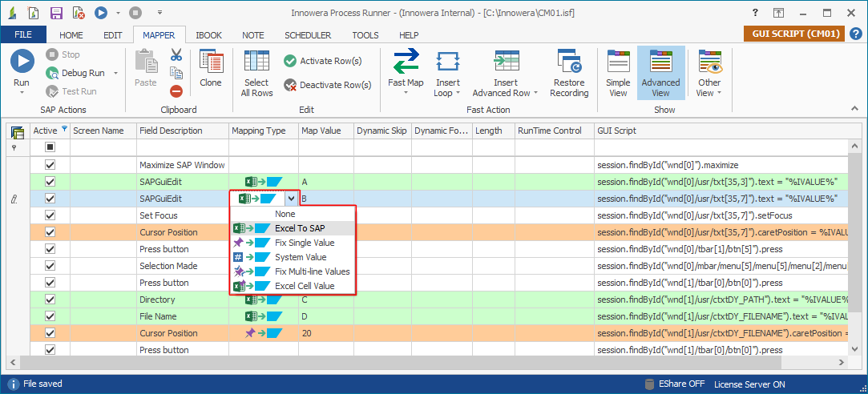Click the EShare database icon in status bar
868x394 pixels.
[x=651, y=384]
